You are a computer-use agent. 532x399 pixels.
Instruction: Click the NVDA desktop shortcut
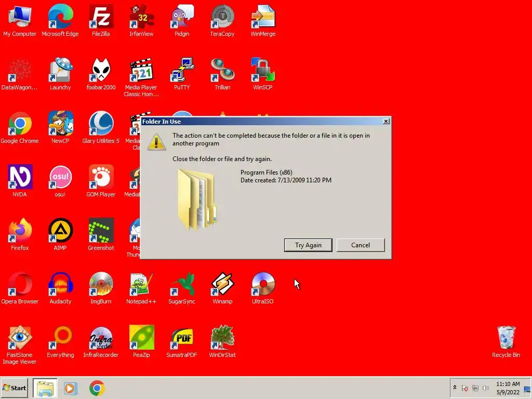click(20, 181)
